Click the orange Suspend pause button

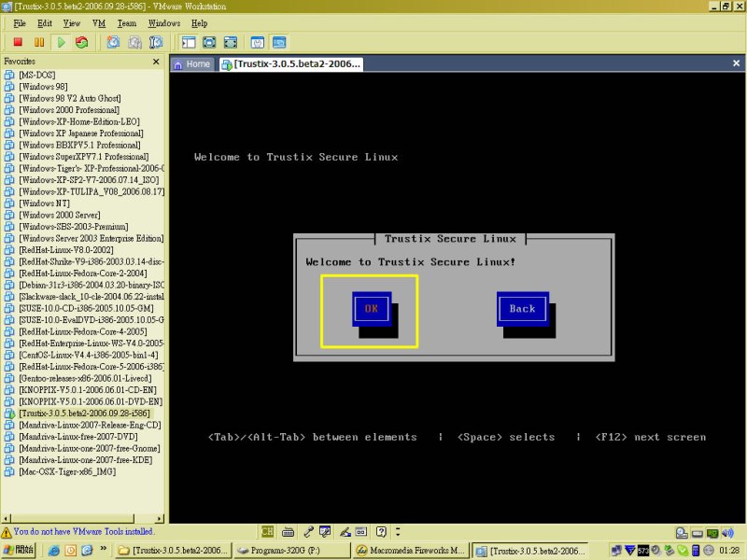point(39,42)
